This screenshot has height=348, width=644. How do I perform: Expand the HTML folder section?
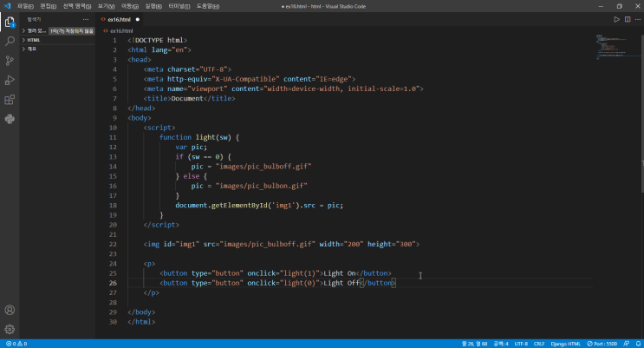click(33, 40)
